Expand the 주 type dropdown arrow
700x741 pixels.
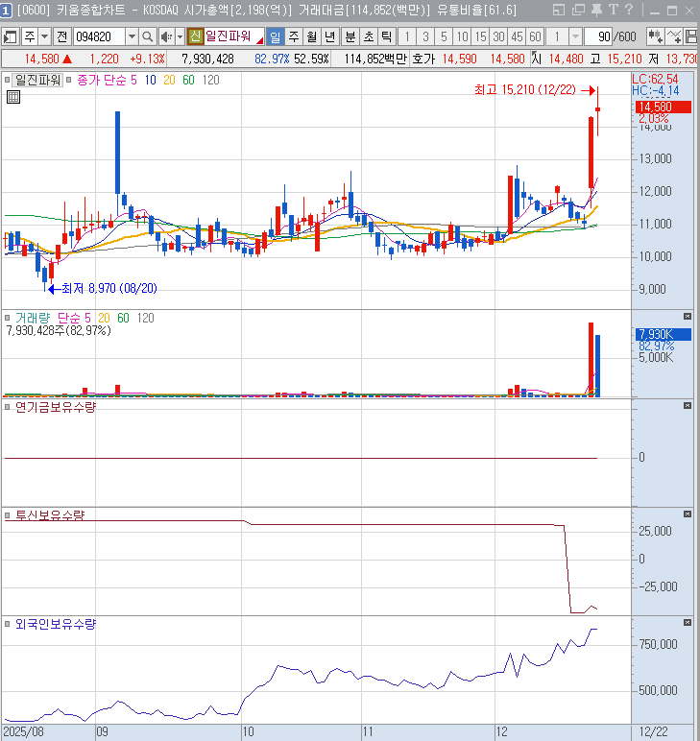(44, 36)
